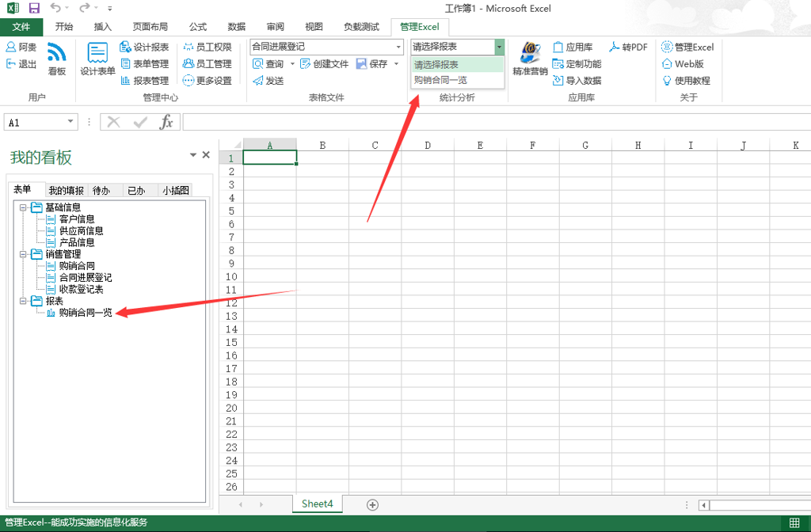The height and width of the screenshot is (532, 811).
Task: Open 精准营销 precision marketing
Action: pos(530,59)
